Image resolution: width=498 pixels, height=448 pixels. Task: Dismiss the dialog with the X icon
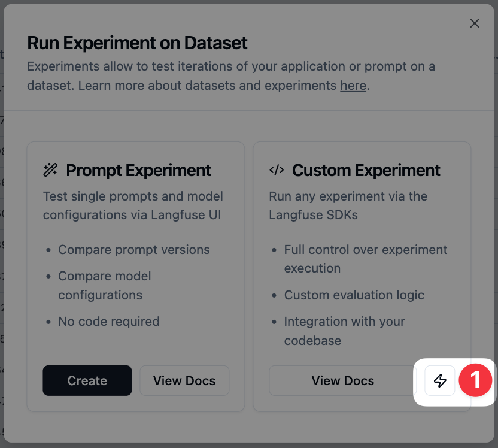[x=475, y=23]
